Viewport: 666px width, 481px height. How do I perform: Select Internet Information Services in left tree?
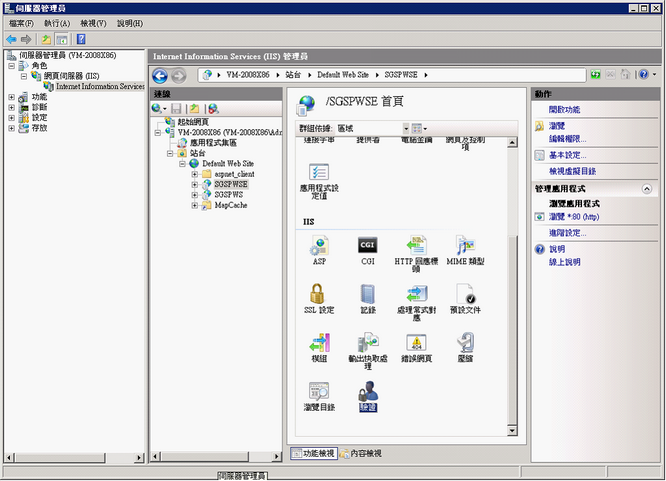point(100,86)
